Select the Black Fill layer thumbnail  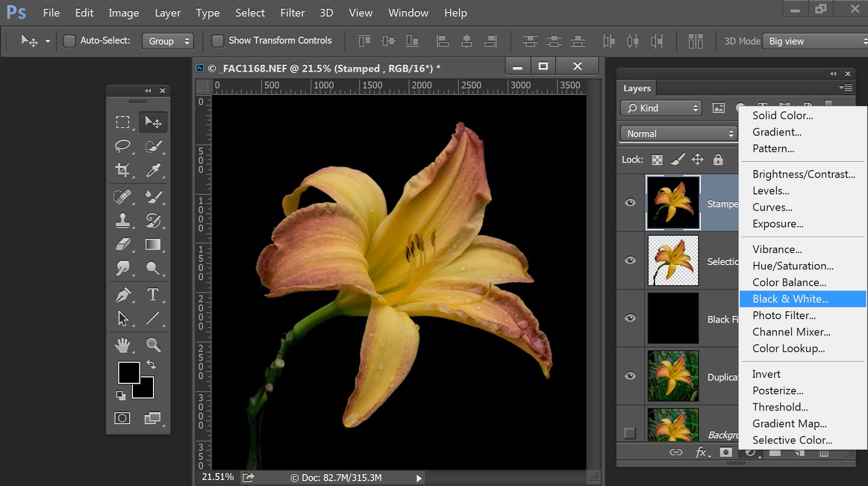673,319
